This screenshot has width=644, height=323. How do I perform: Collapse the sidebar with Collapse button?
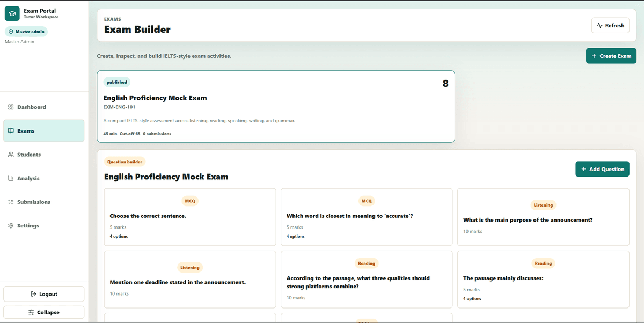tap(43, 312)
